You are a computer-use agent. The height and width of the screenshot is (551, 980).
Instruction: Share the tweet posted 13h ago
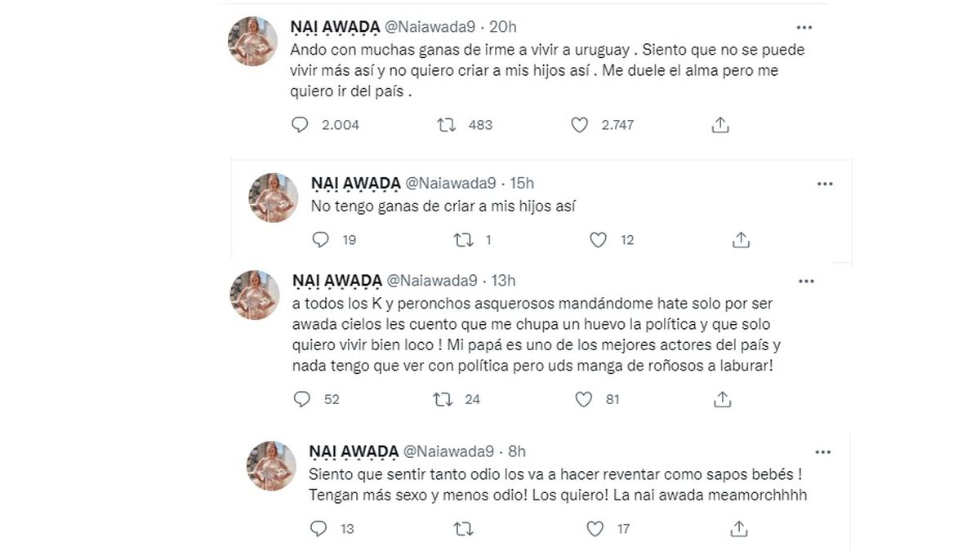pos(722,399)
